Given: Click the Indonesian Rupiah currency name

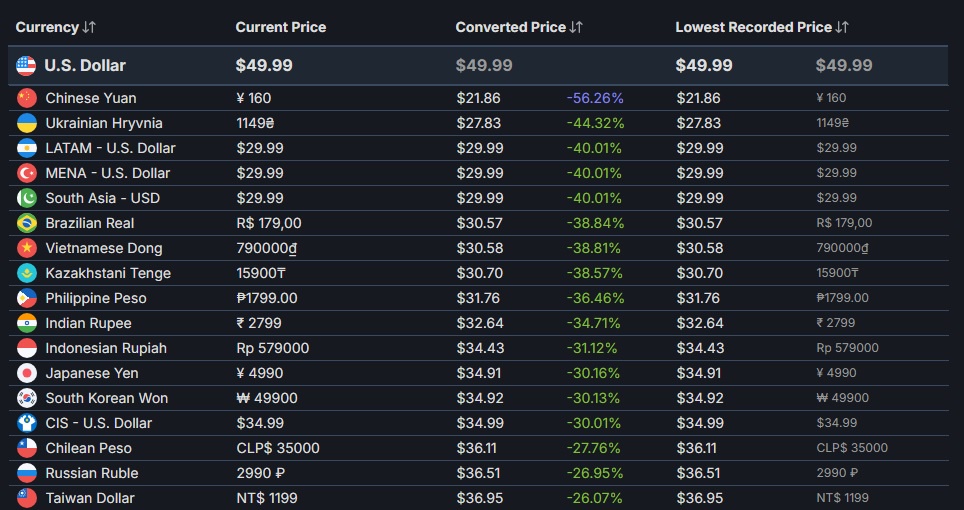Looking at the screenshot, I should [x=106, y=348].
